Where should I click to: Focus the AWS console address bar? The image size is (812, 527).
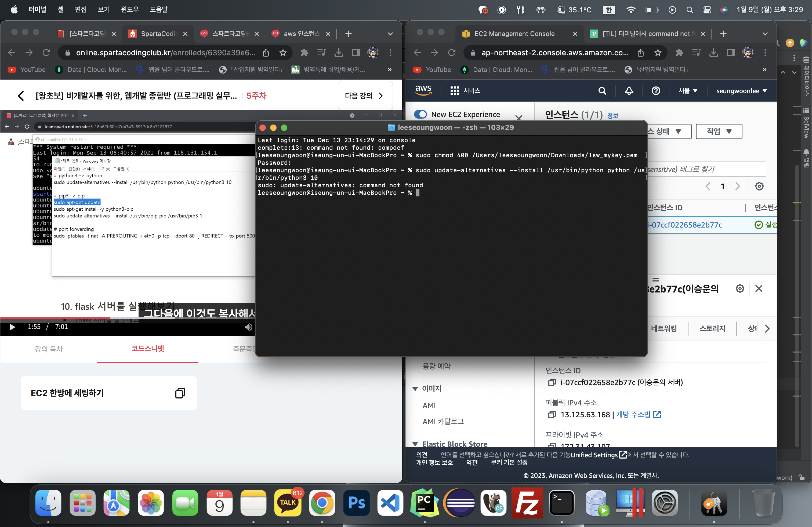pyautogui.click(x=555, y=53)
